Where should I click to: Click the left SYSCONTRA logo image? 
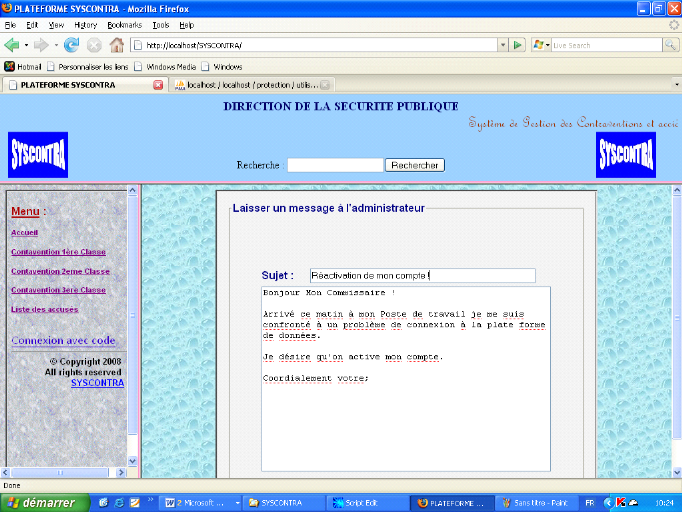(x=38, y=155)
